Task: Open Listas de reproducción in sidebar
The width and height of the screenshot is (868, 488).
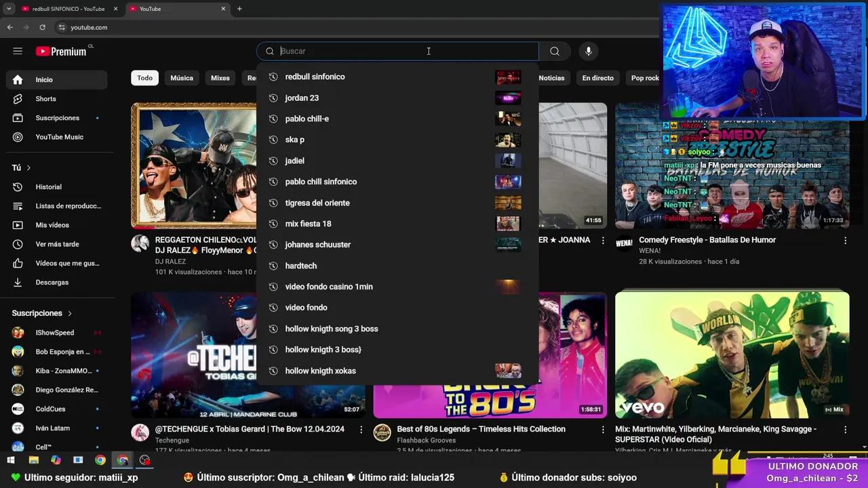Action: pos(57,206)
